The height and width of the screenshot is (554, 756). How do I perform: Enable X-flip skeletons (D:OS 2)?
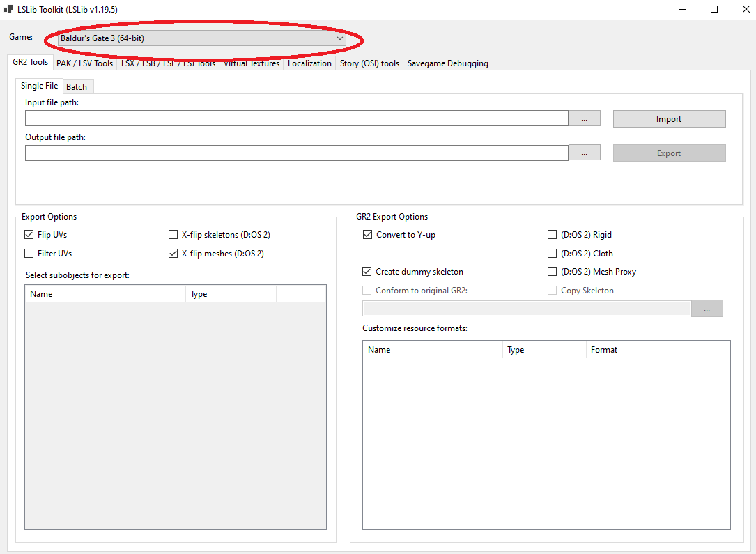click(173, 235)
